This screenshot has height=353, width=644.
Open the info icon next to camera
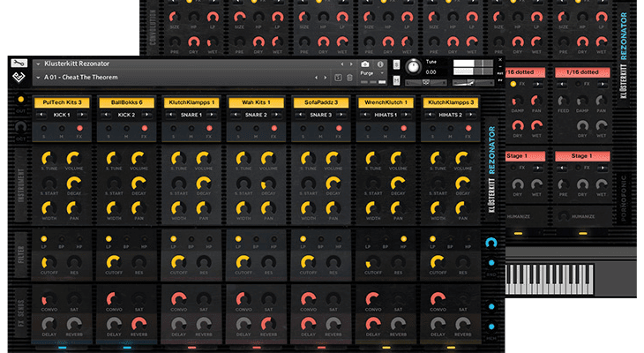click(x=380, y=64)
